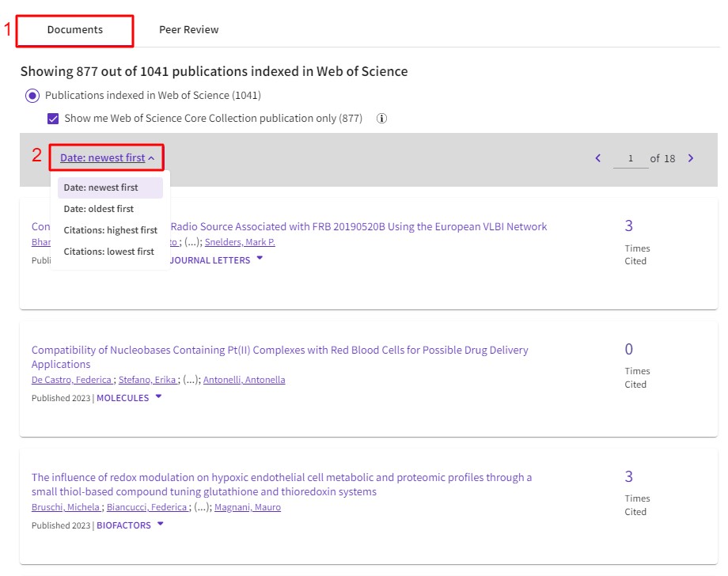Viewport: 728px width, 576px height.
Task: Open author link Magnani, Mauro
Action: (x=248, y=507)
